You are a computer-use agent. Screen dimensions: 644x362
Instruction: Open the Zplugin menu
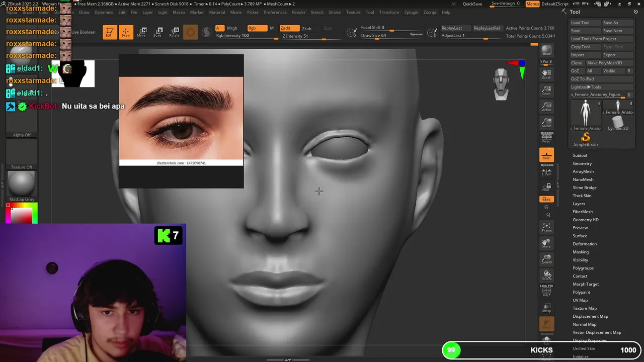pos(411,12)
